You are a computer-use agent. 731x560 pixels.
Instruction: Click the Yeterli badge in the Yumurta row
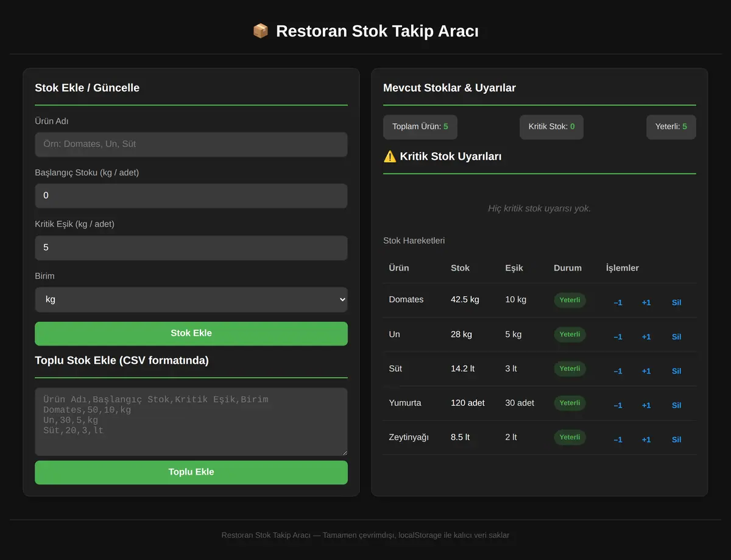(x=570, y=403)
